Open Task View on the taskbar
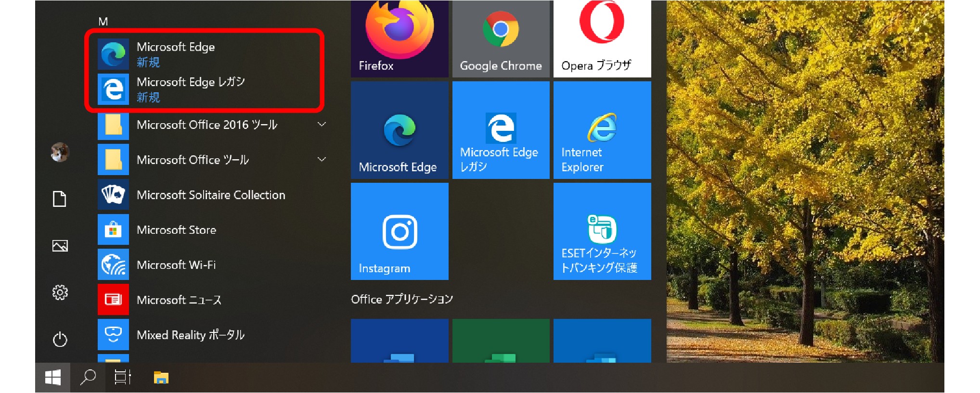This screenshot has width=980, height=393. pos(123,378)
